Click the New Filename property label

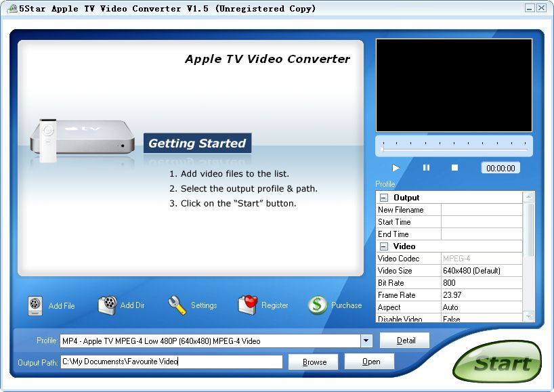401,210
